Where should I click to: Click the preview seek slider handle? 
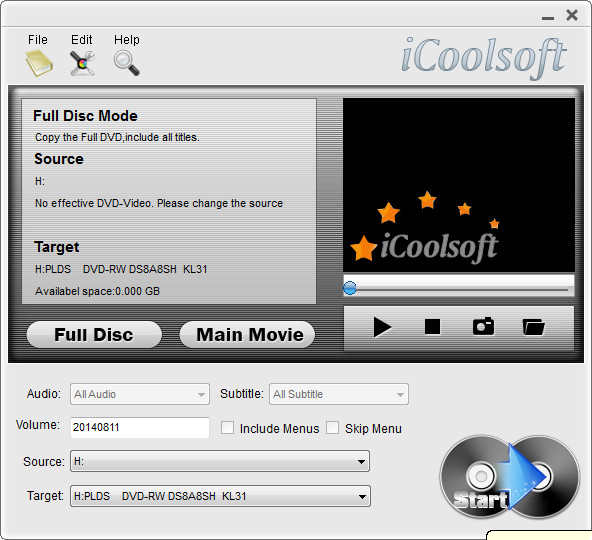(x=350, y=288)
